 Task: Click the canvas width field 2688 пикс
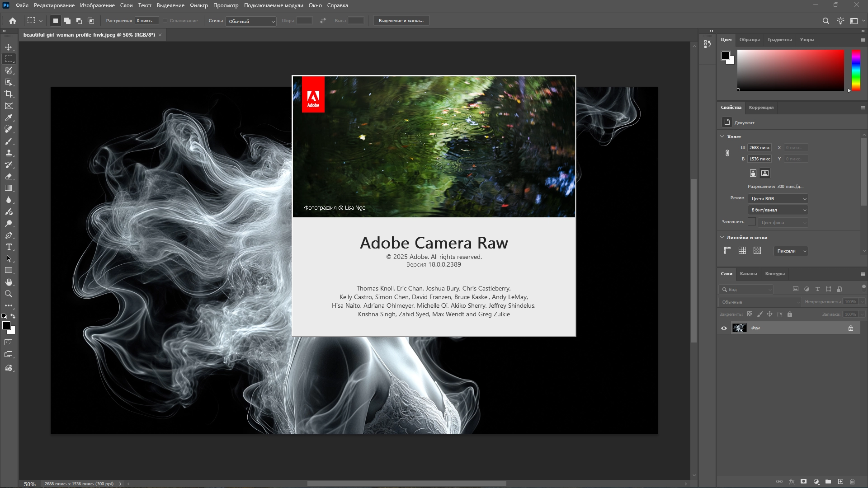pos(759,148)
